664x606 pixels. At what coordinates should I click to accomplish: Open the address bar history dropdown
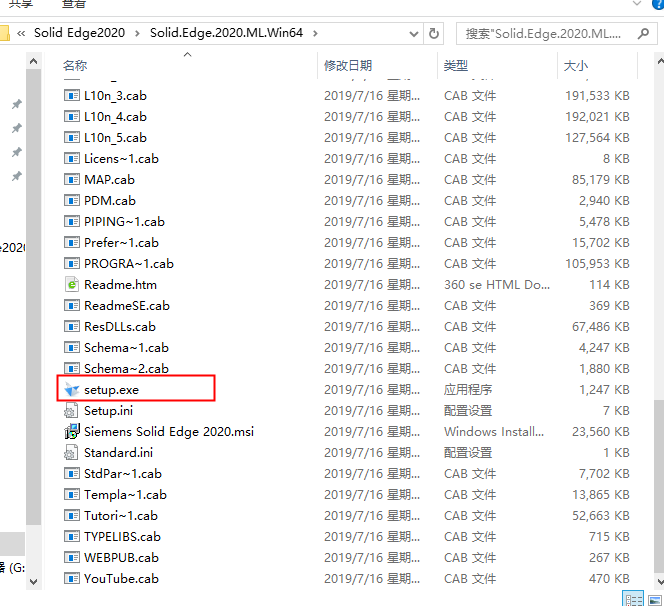[414, 33]
